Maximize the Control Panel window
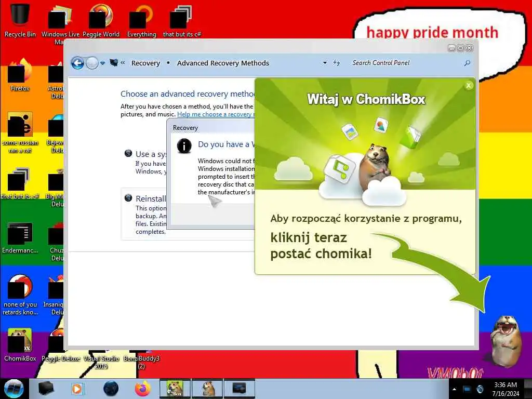 pyautogui.click(x=460, y=48)
